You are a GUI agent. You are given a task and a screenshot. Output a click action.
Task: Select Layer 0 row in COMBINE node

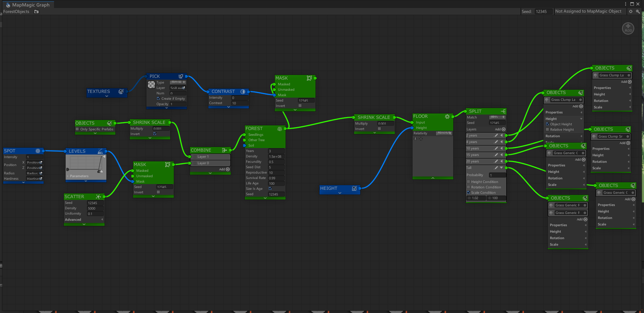tap(210, 163)
